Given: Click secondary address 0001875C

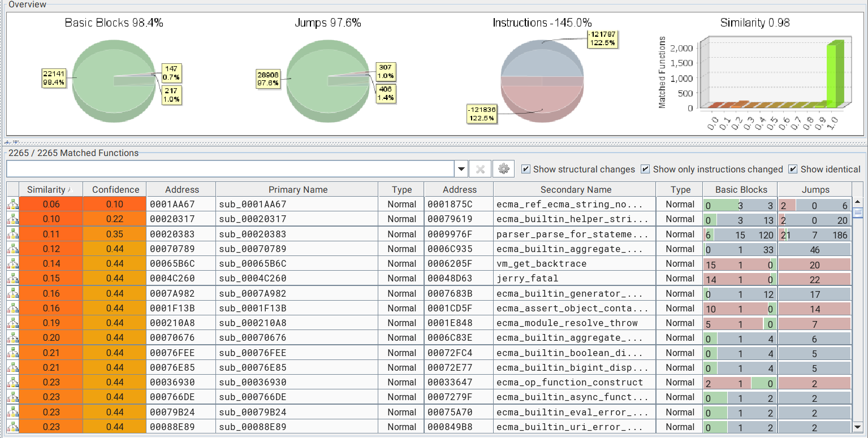Looking at the screenshot, I should (450, 205).
